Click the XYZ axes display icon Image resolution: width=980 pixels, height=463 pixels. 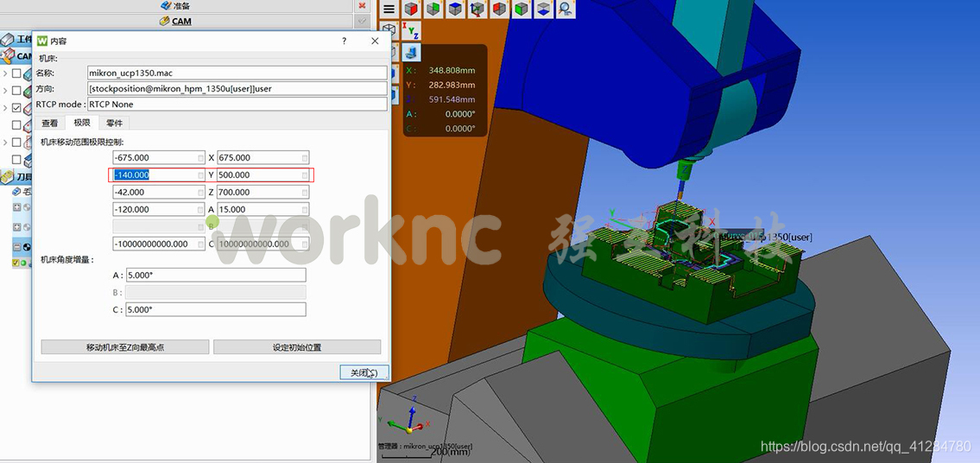pyautogui.click(x=411, y=30)
